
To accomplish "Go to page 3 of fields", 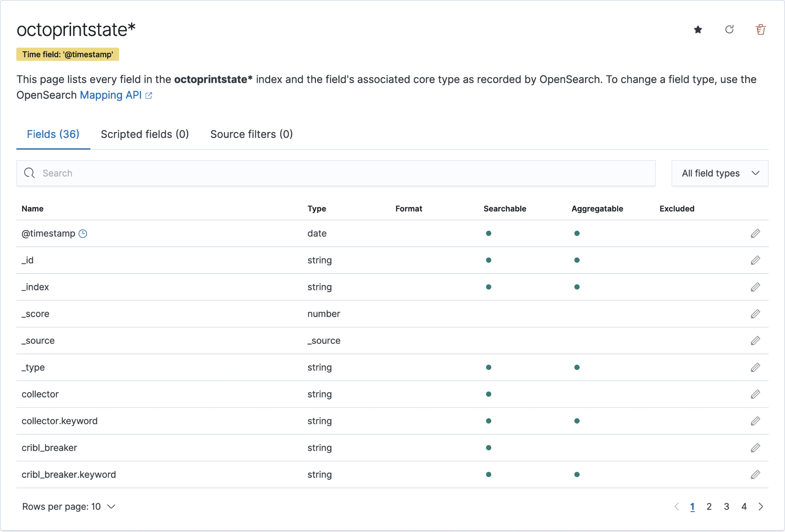I will (726, 507).
